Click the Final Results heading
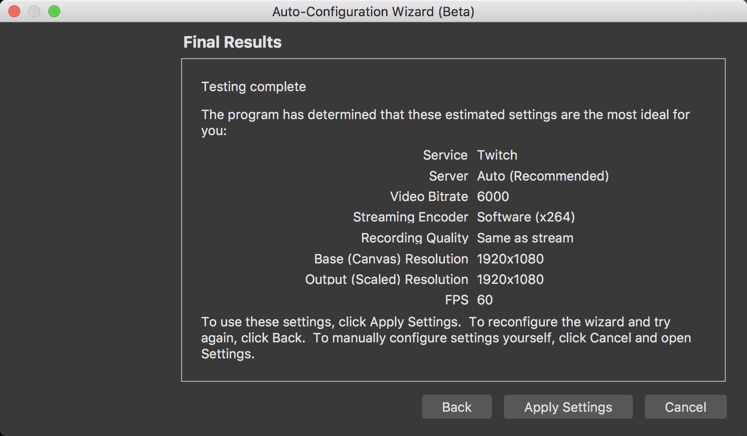Viewport: 747px width, 436px height. [232, 42]
